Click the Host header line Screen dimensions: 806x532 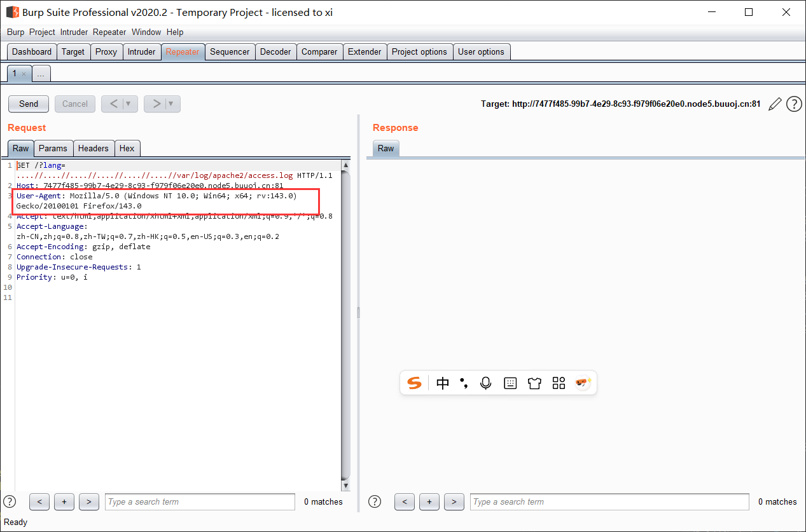(150, 186)
